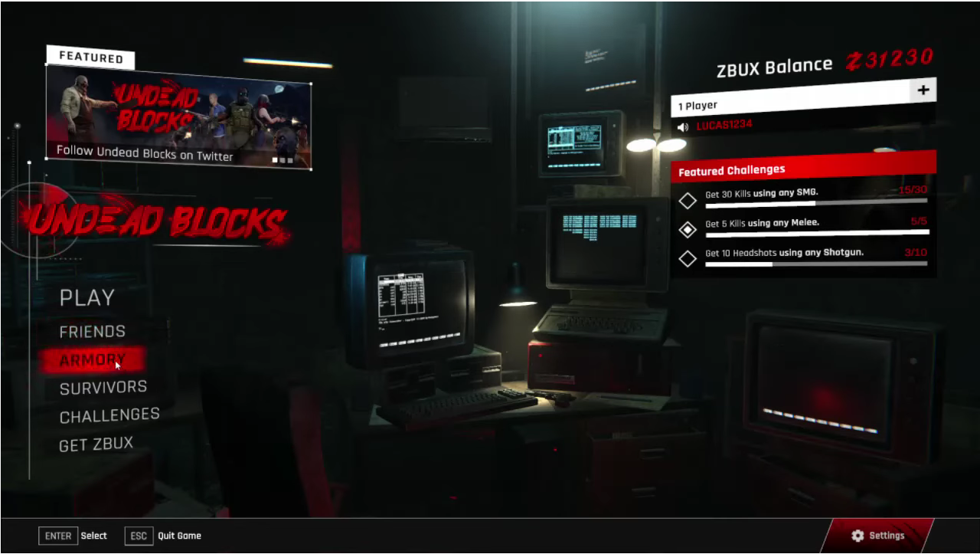
Task: Click Quit Game label
Action: [x=179, y=536]
